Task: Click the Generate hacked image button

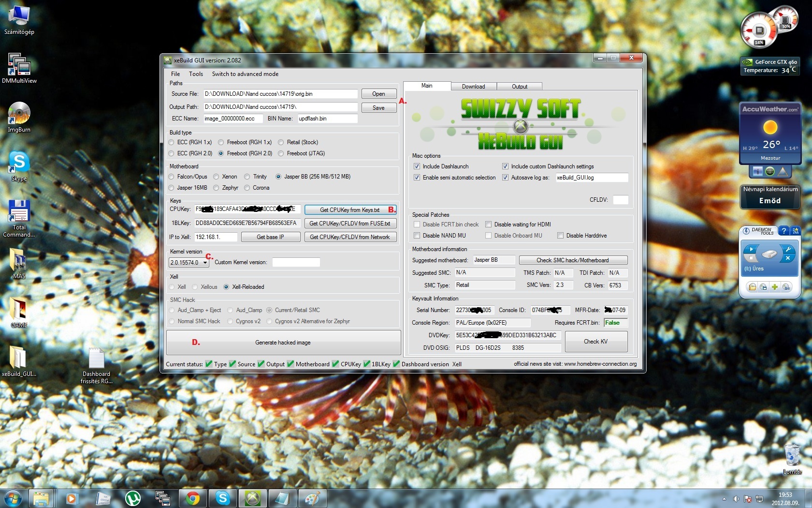Action: click(283, 343)
